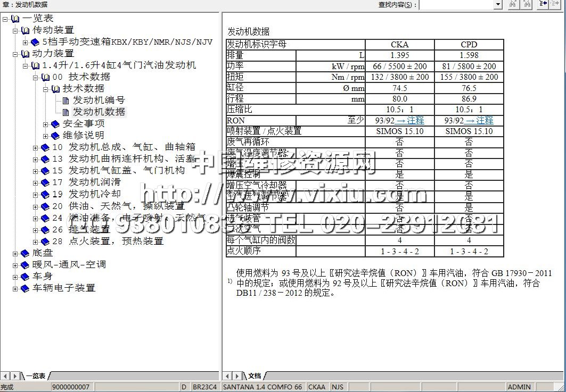
Task: Select the 文档 tab at bottom
Action: pos(255,376)
